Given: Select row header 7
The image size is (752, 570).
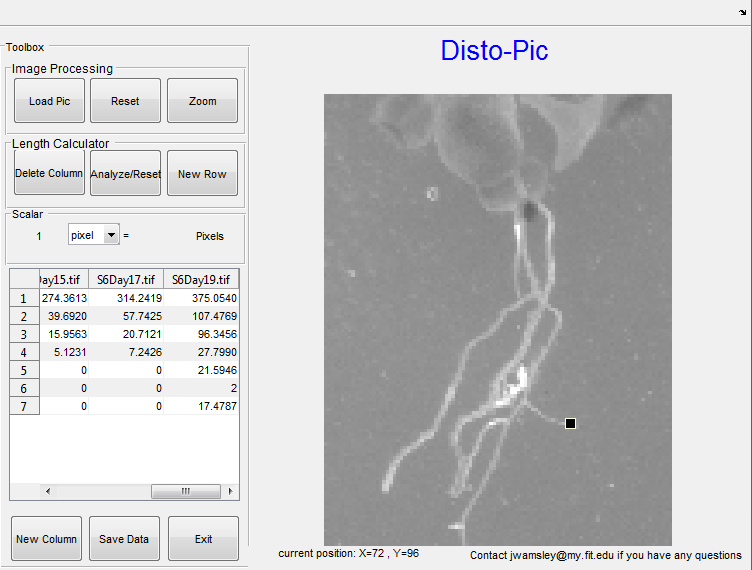Looking at the screenshot, I should [24, 406].
